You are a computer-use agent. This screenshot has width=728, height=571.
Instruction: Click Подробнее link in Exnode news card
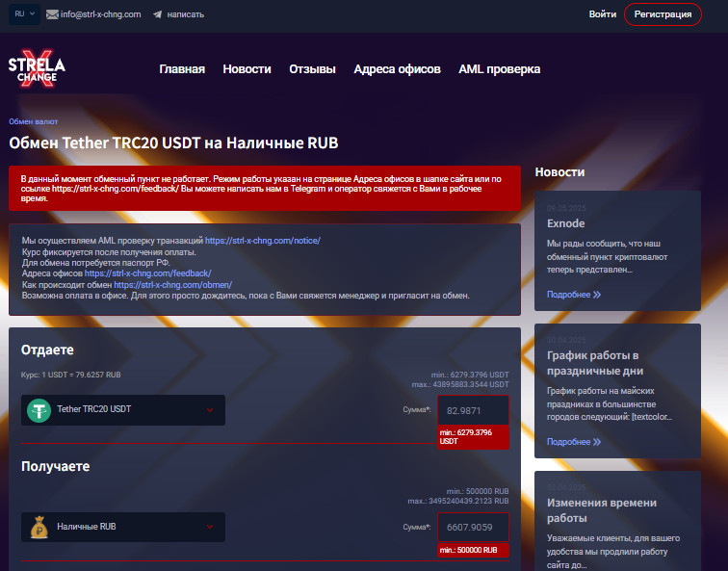(x=569, y=295)
